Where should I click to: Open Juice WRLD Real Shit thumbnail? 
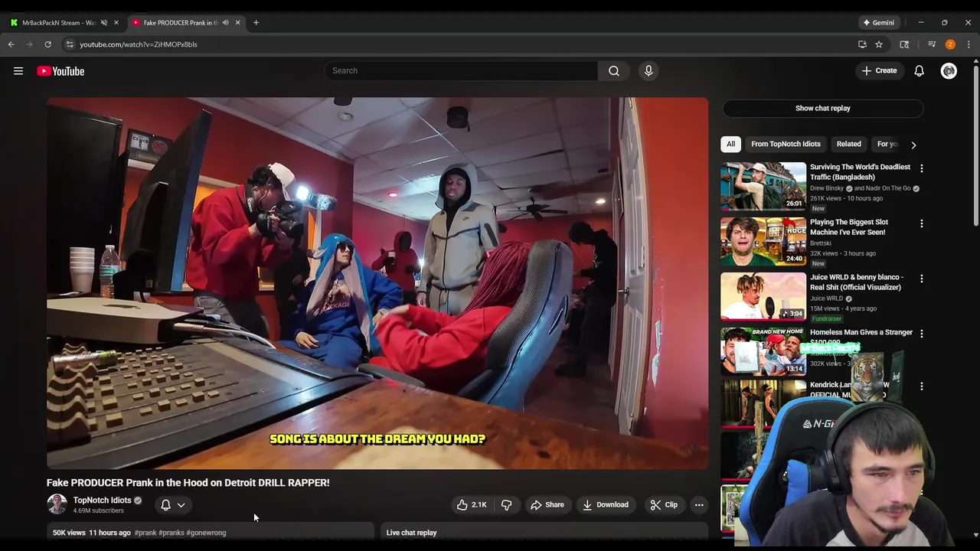(x=763, y=296)
